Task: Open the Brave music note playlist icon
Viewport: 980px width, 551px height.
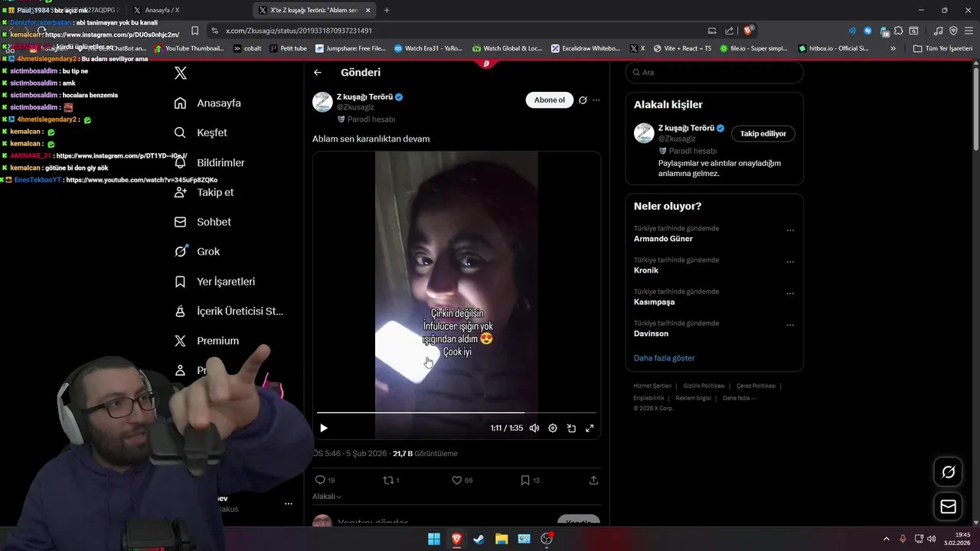Action: click(939, 31)
